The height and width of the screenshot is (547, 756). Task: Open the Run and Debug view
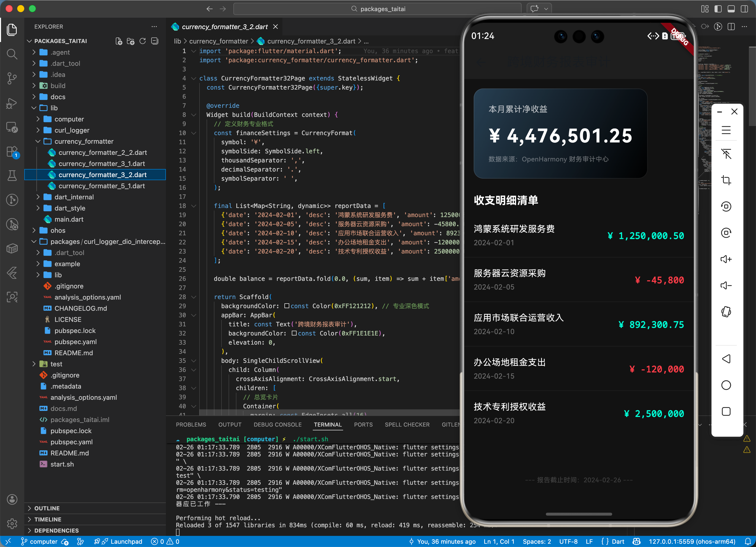click(12, 103)
